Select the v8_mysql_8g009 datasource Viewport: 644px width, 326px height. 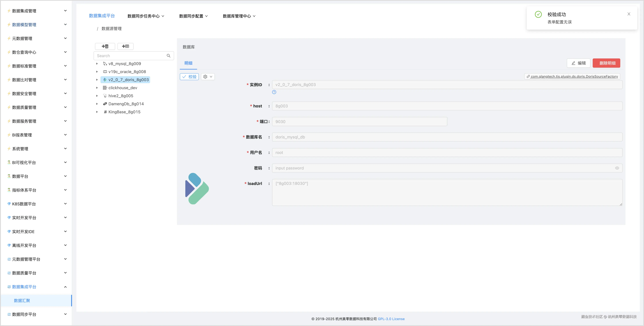tap(124, 64)
